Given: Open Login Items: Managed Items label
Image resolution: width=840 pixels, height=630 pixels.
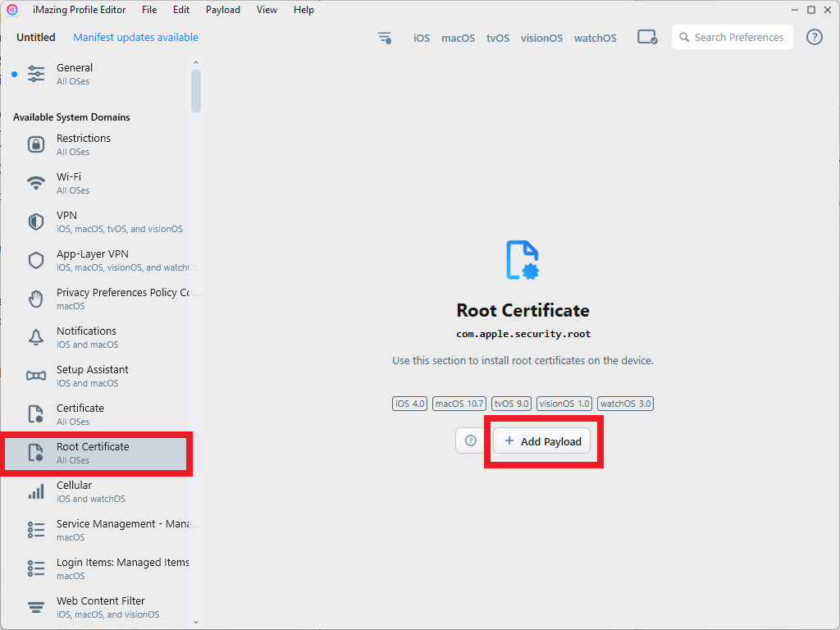Looking at the screenshot, I should click(123, 563).
